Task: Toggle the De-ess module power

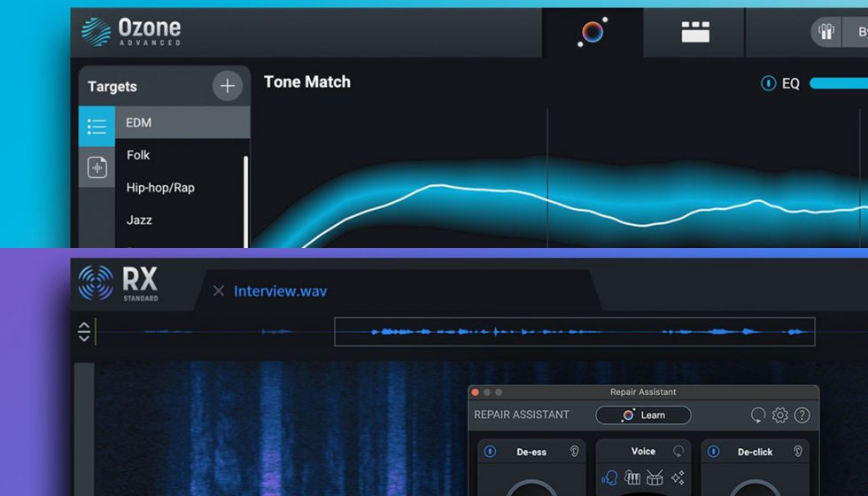Action: [490, 452]
